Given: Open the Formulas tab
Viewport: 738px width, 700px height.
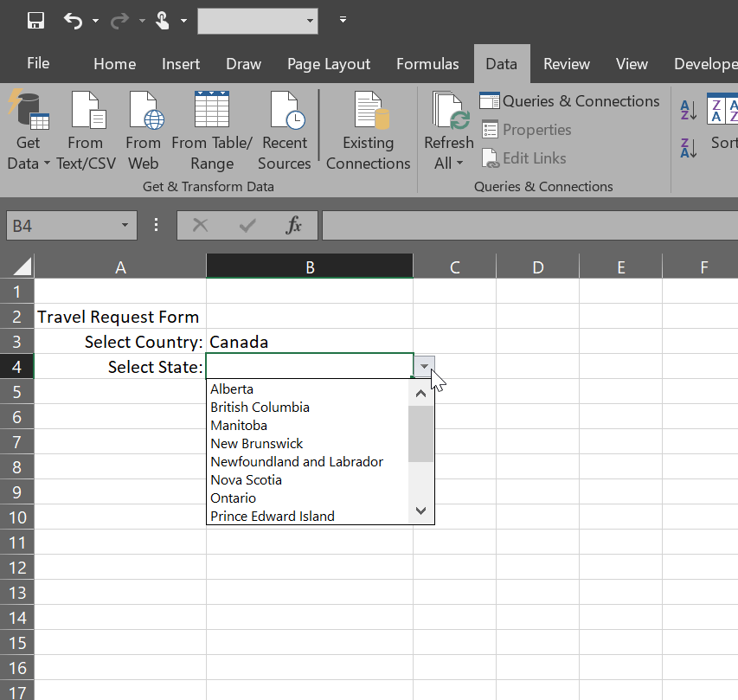Looking at the screenshot, I should 427,63.
